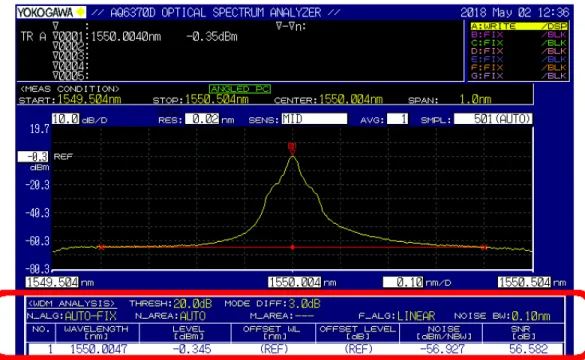The width and height of the screenshot is (585, 360).
Task: Click the -60.3 y-axis label
Action: (37, 241)
